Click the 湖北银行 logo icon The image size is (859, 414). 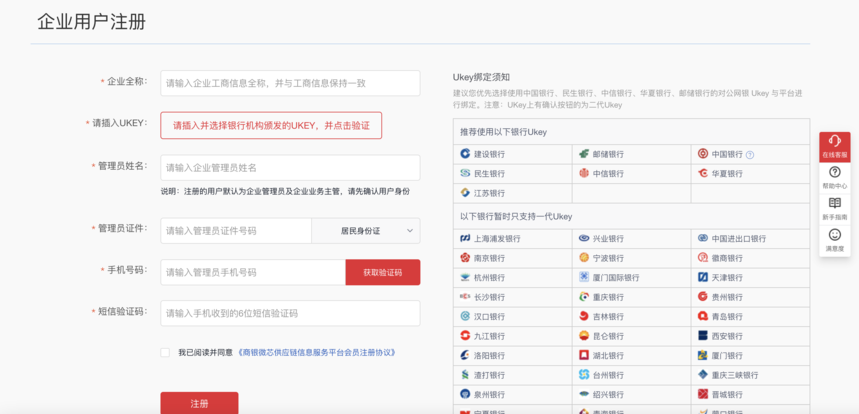(584, 355)
